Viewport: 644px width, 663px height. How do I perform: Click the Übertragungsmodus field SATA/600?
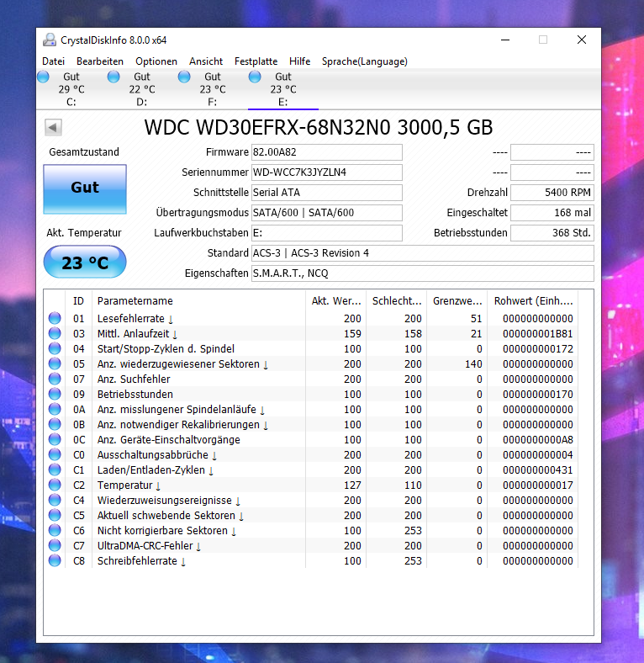(x=327, y=213)
